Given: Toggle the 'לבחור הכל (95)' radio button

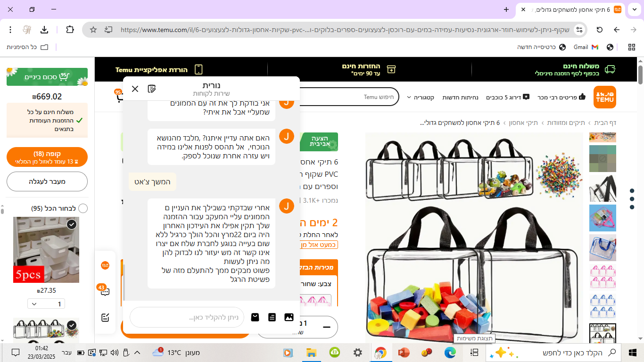Looking at the screenshot, I should [x=83, y=208].
